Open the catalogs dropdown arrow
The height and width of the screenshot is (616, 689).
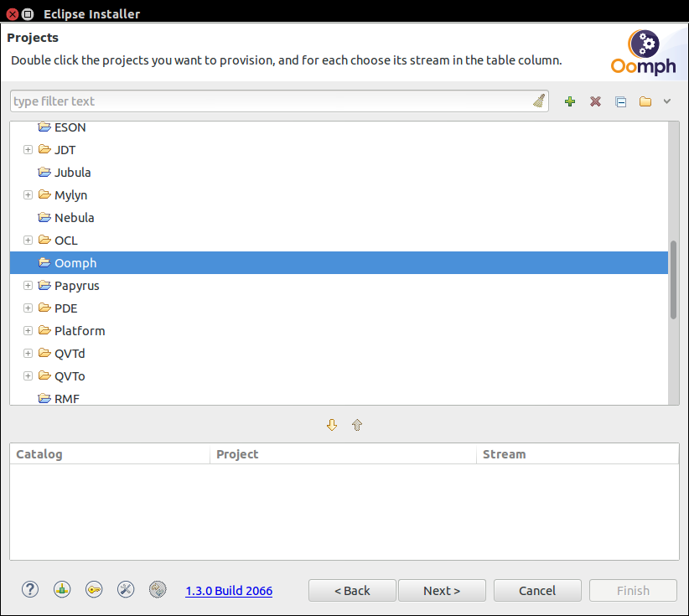(667, 101)
